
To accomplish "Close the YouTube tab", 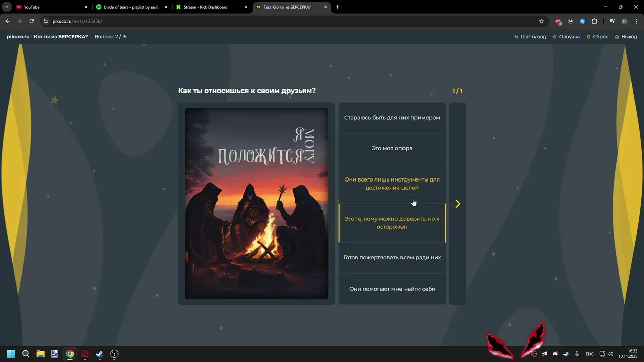I will point(86,7).
